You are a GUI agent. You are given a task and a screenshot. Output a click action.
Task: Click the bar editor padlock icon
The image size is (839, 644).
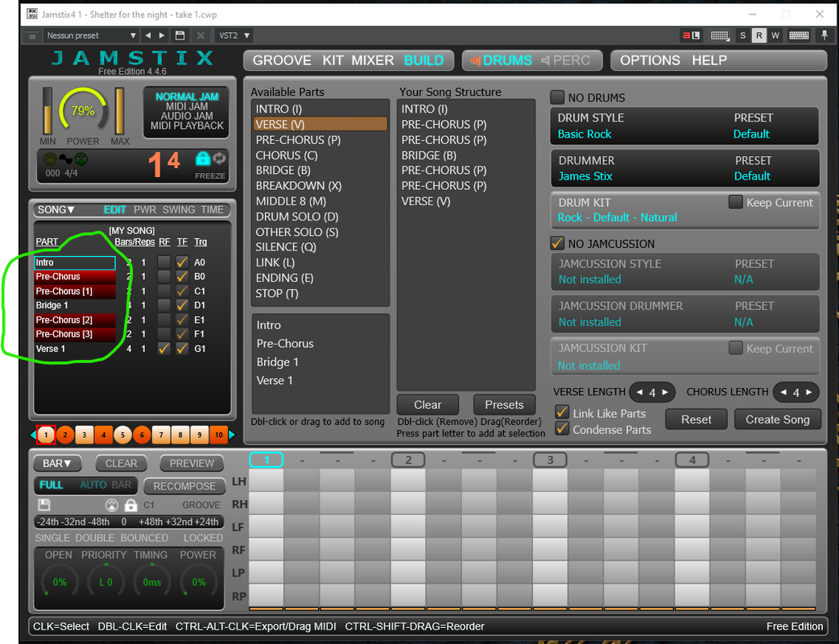point(130,505)
